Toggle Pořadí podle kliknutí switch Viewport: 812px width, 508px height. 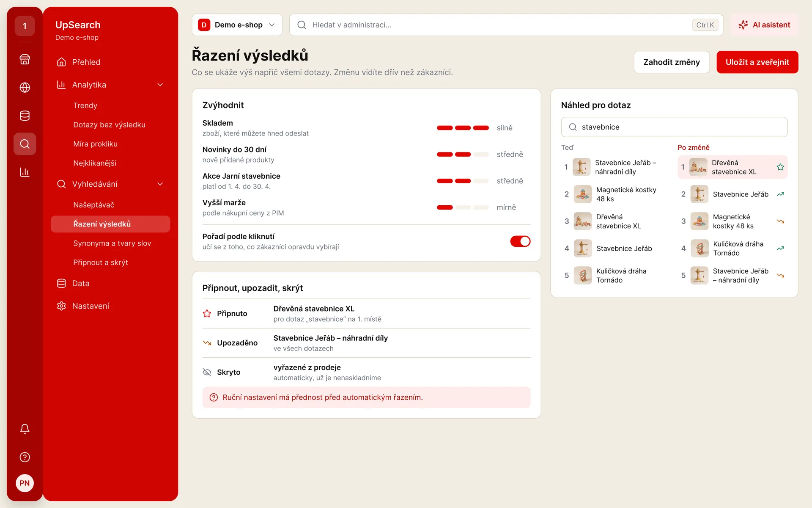click(x=520, y=241)
